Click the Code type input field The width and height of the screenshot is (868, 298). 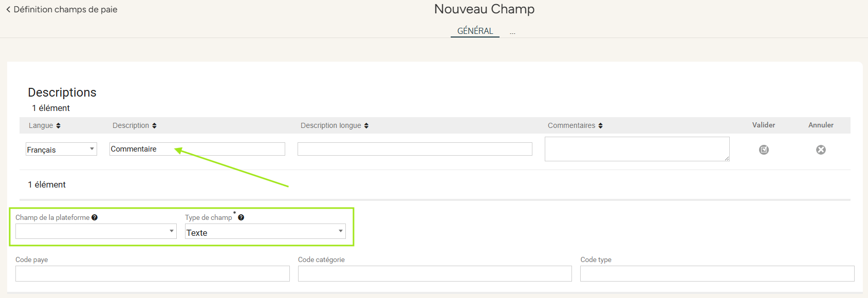click(717, 273)
